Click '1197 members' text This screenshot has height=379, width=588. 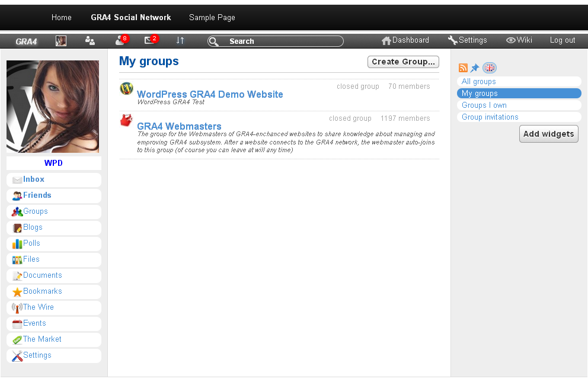click(x=405, y=118)
